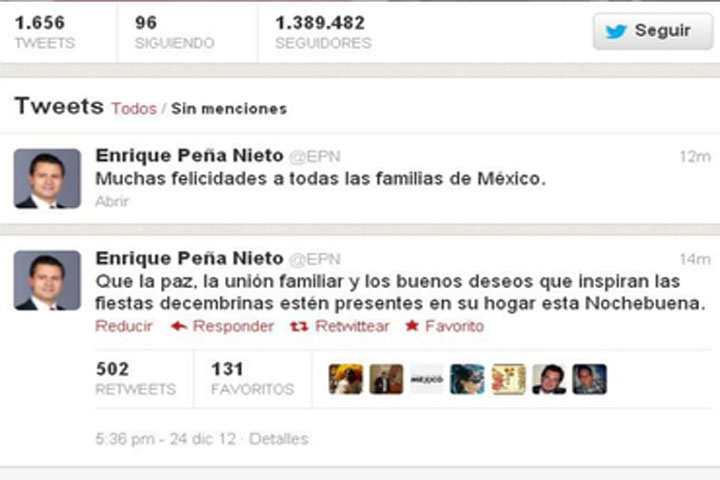Open the 502 Retweets count

click(x=135, y=379)
